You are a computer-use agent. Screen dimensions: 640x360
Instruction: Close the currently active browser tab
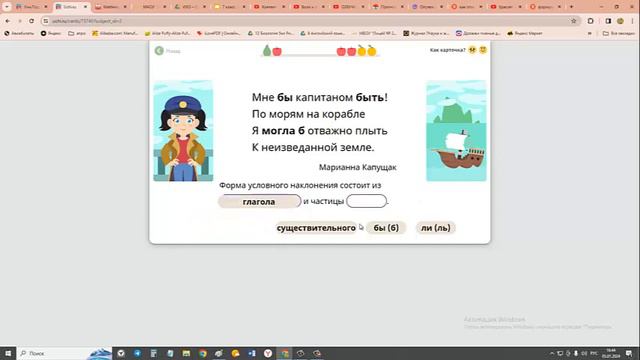tap(85, 7)
